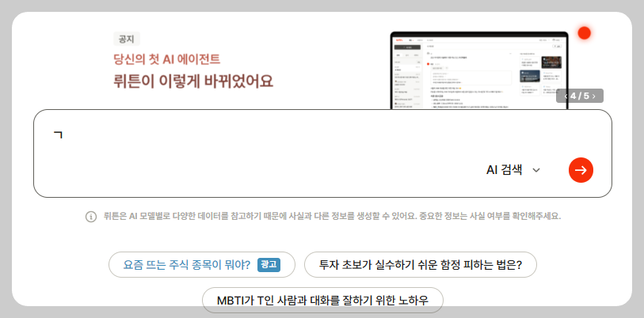Click the 공지 notice badge

coord(127,39)
